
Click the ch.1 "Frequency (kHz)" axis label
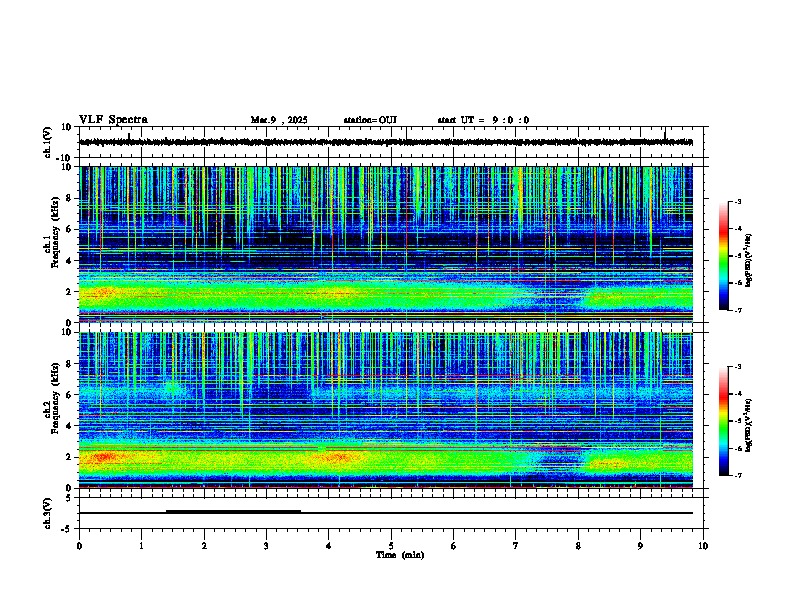pos(56,232)
